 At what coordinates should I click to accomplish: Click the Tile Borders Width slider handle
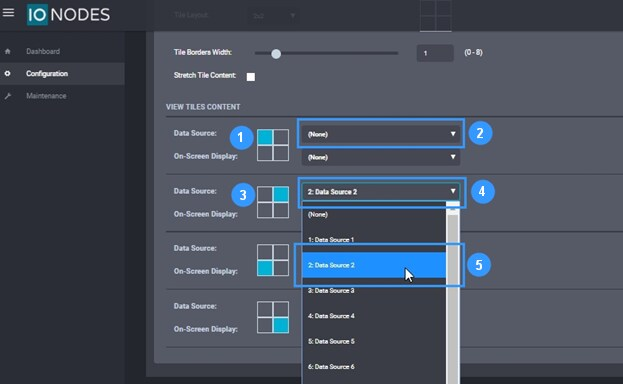point(276,54)
